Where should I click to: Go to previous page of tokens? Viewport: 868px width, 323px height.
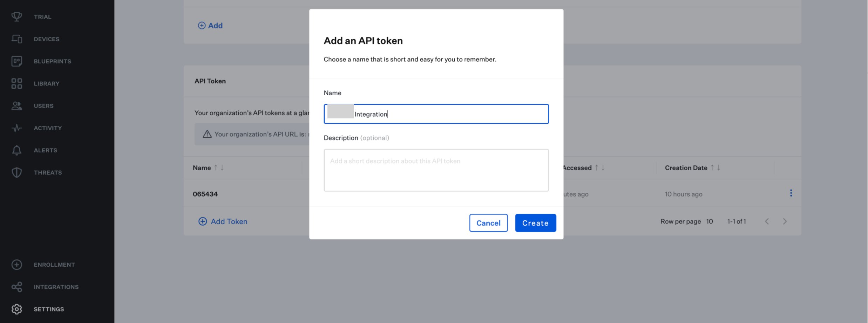(767, 221)
